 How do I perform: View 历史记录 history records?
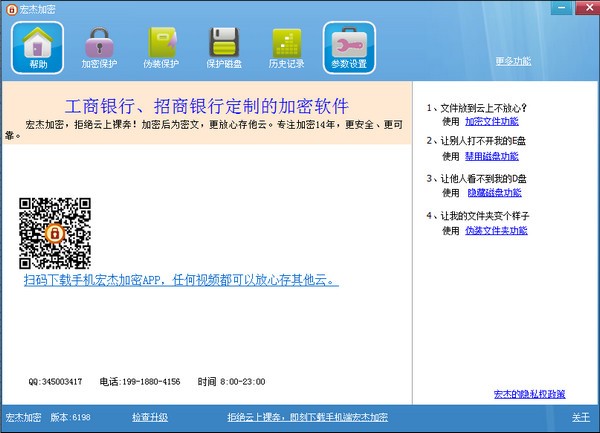[x=287, y=47]
